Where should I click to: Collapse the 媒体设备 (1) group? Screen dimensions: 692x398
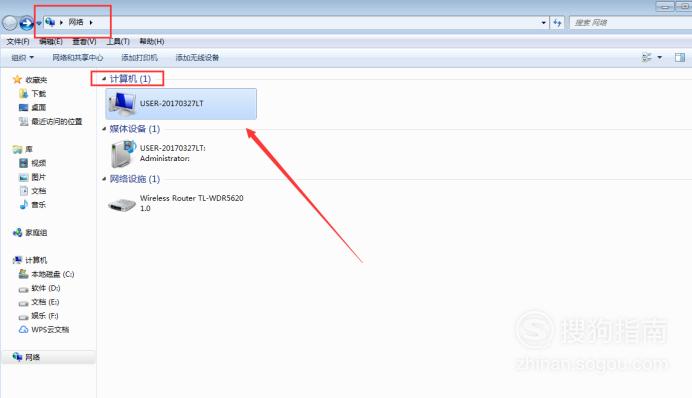(x=104, y=129)
